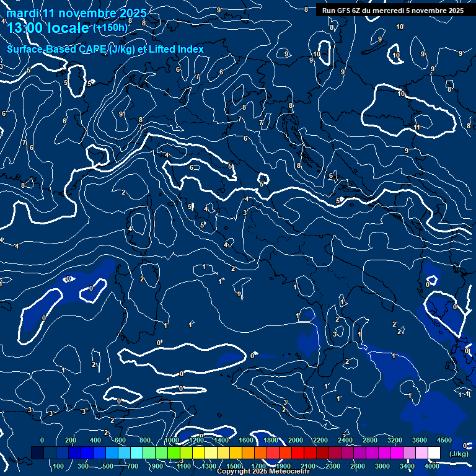Click the pure blue legend swatch between 300 and 400
476x476 pixels.
pyautogui.click(x=87, y=452)
